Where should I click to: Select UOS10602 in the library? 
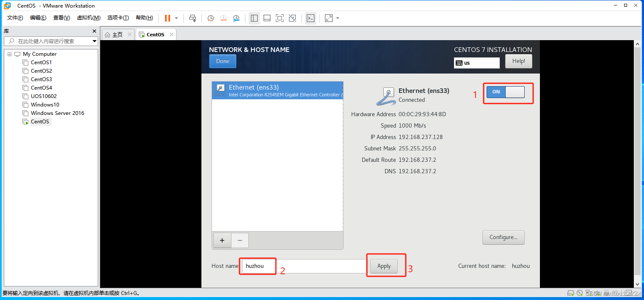[44, 96]
